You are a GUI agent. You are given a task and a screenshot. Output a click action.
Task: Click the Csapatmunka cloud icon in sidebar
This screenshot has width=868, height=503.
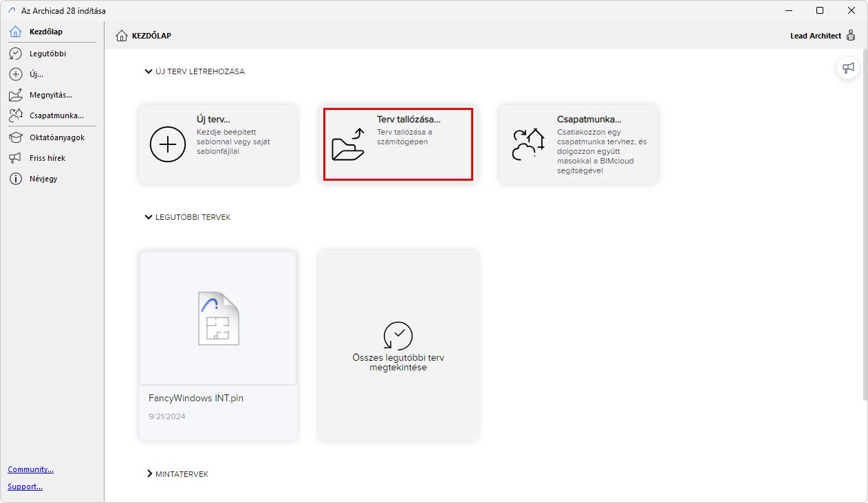[x=15, y=115]
